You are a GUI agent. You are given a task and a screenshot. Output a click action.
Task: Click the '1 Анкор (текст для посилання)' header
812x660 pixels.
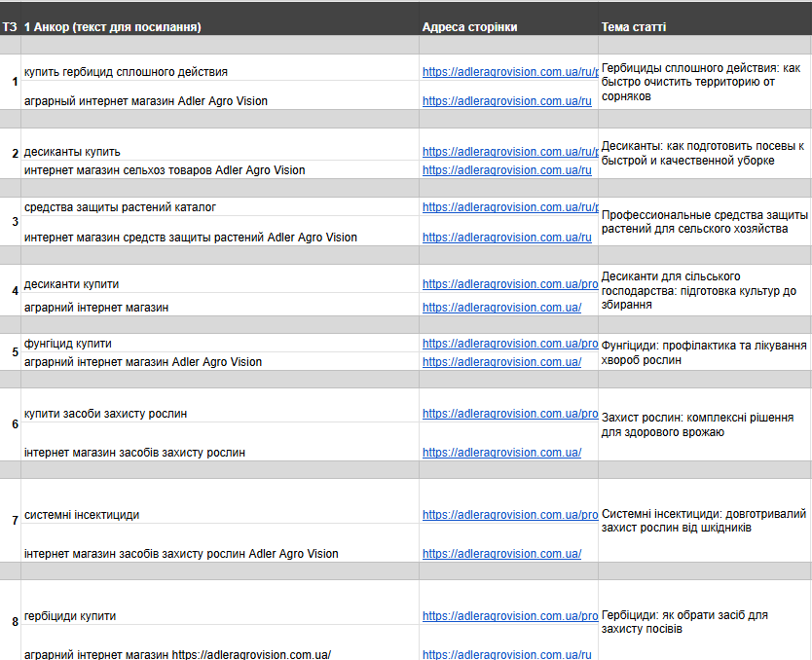coord(113,27)
